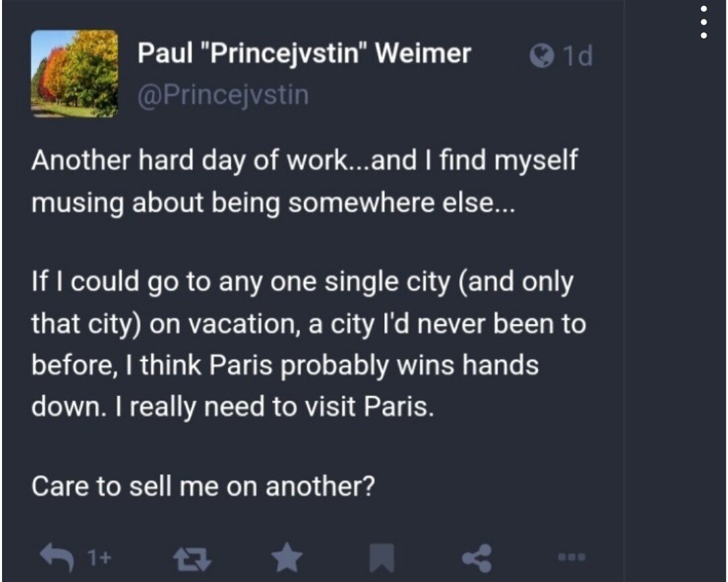This screenshot has height=582, width=728.
Task: Click the 1+ reply count
Action: pos(99,557)
